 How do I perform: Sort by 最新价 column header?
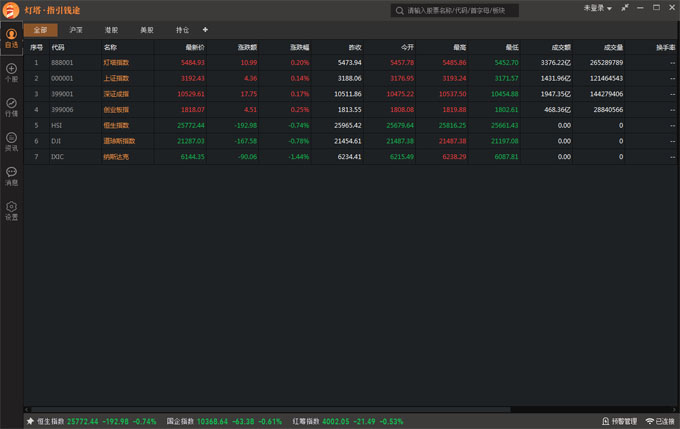[x=195, y=47]
